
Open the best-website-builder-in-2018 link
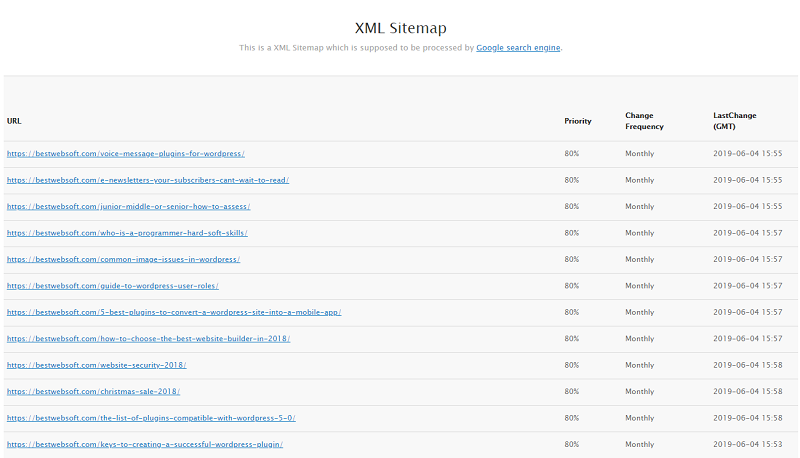pyautogui.click(x=148, y=339)
